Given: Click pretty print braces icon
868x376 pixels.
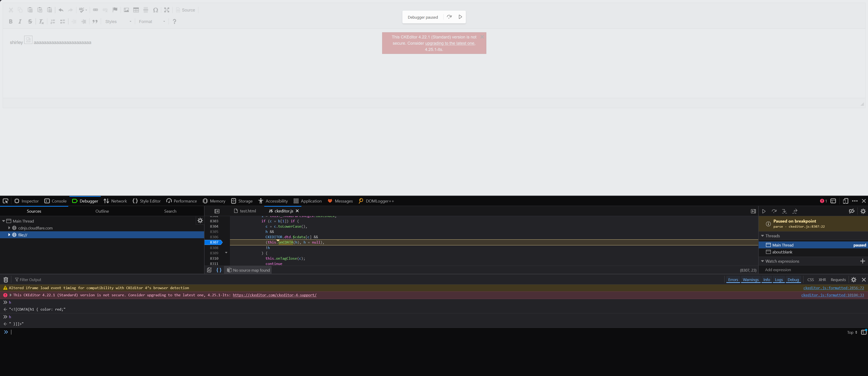Looking at the screenshot, I should click(x=219, y=270).
